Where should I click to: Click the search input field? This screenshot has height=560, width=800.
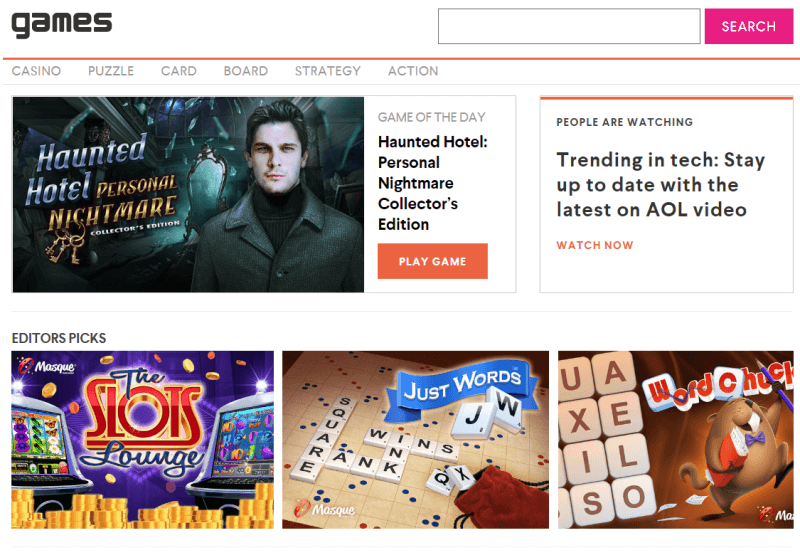(569, 26)
